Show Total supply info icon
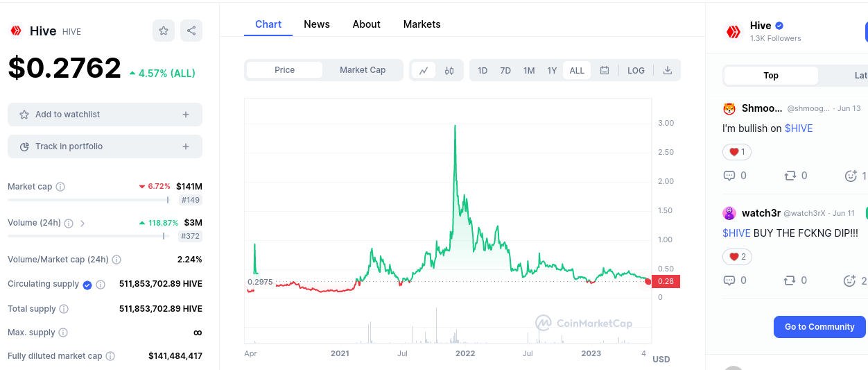The width and height of the screenshot is (868, 370). (64, 309)
